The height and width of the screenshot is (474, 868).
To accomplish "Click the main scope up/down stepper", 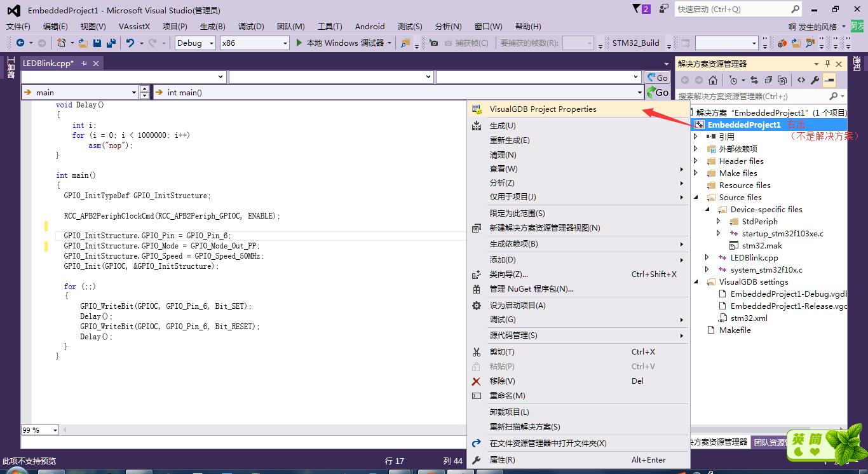I will tap(145, 92).
